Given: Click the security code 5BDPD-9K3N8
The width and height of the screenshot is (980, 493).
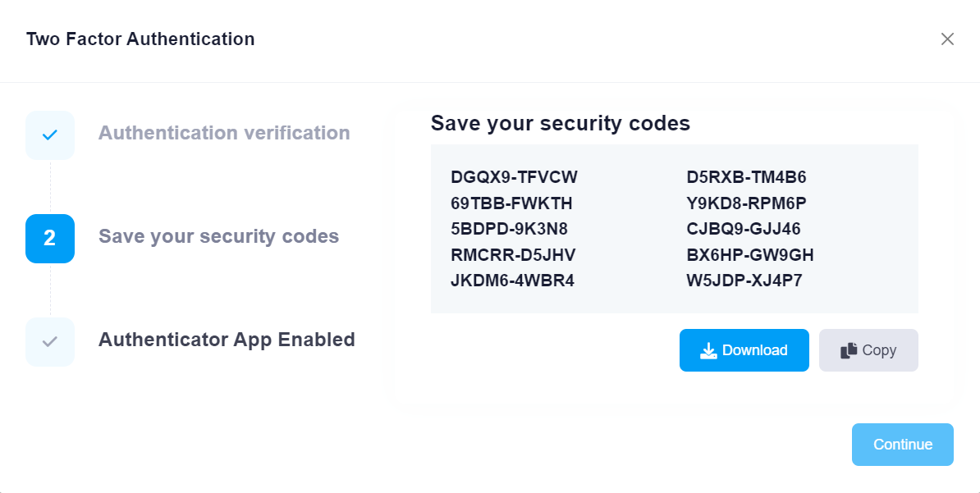Looking at the screenshot, I should [509, 229].
